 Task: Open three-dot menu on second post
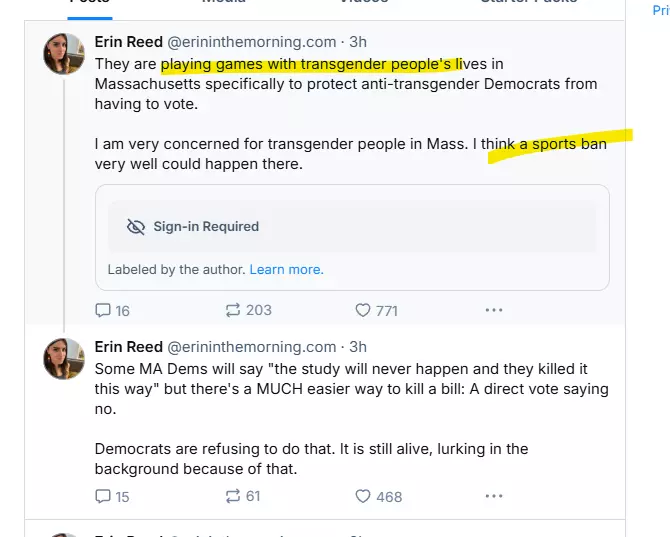click(493, 496)
